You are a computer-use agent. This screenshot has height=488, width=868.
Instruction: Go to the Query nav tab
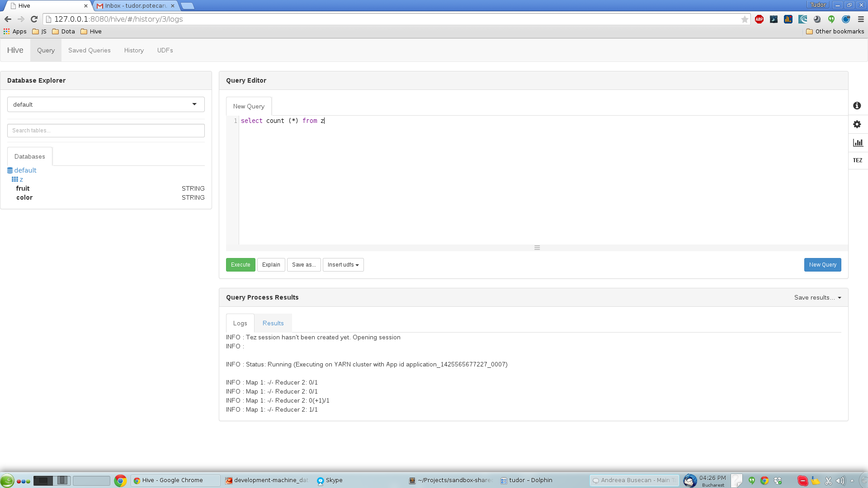[x=46, y=50]
